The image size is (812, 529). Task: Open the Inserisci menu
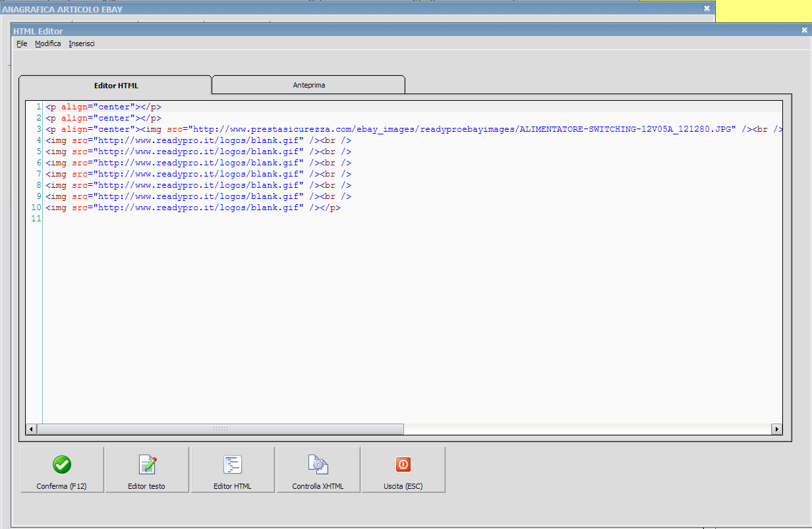pyautogui.click(x=82, y=43)
